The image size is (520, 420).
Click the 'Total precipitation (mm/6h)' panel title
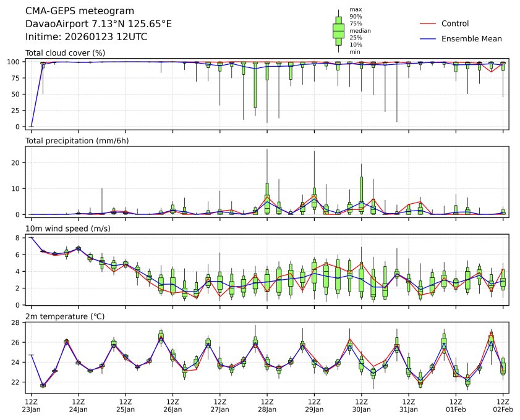point(77,141)
